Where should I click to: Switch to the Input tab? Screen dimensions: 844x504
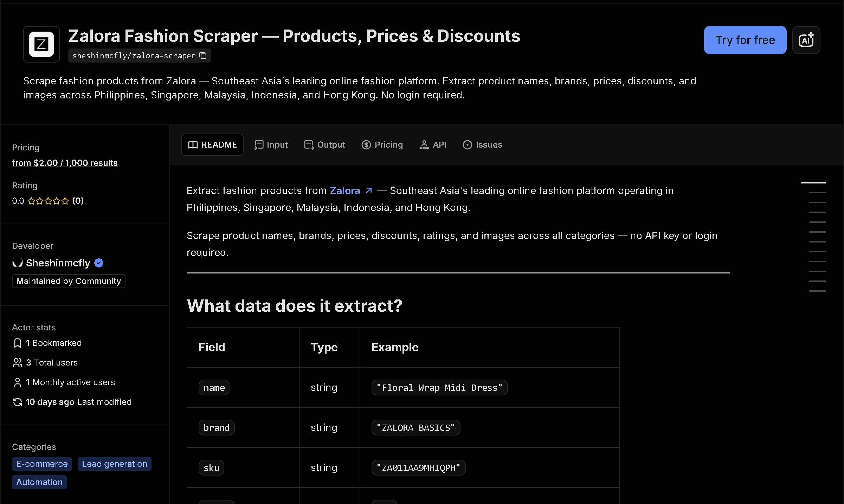(271, 145)
